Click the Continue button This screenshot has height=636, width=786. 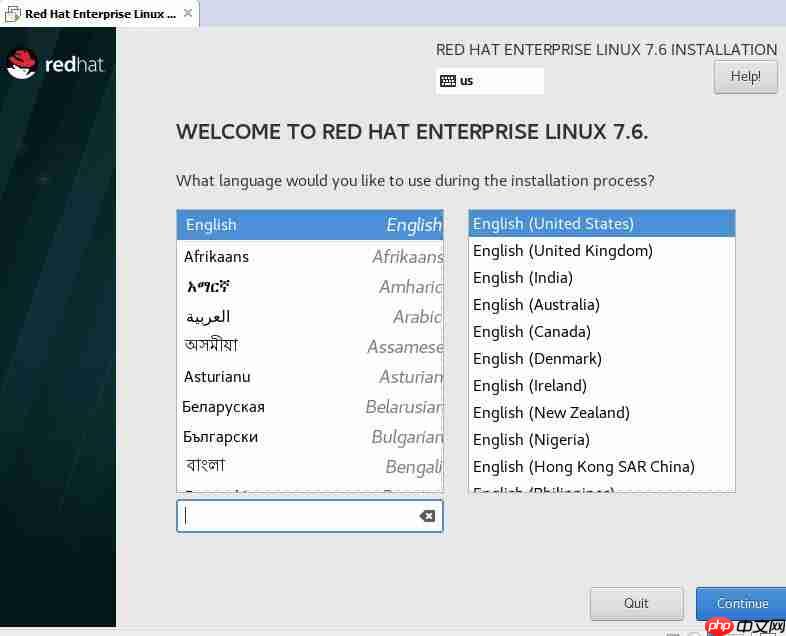741,603
